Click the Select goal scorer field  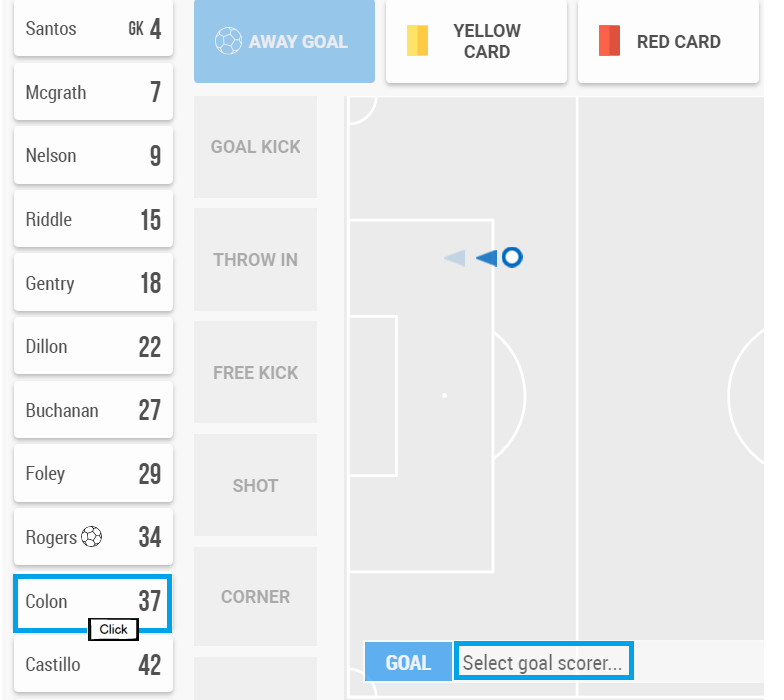pyautogui.click(x=544, y=662)
